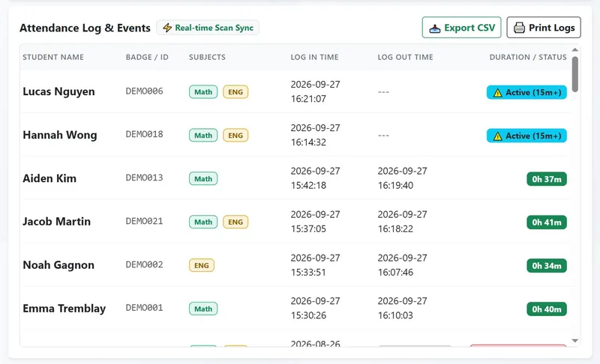Click the export tray icon in Export CSV

(x=435, y=28)
